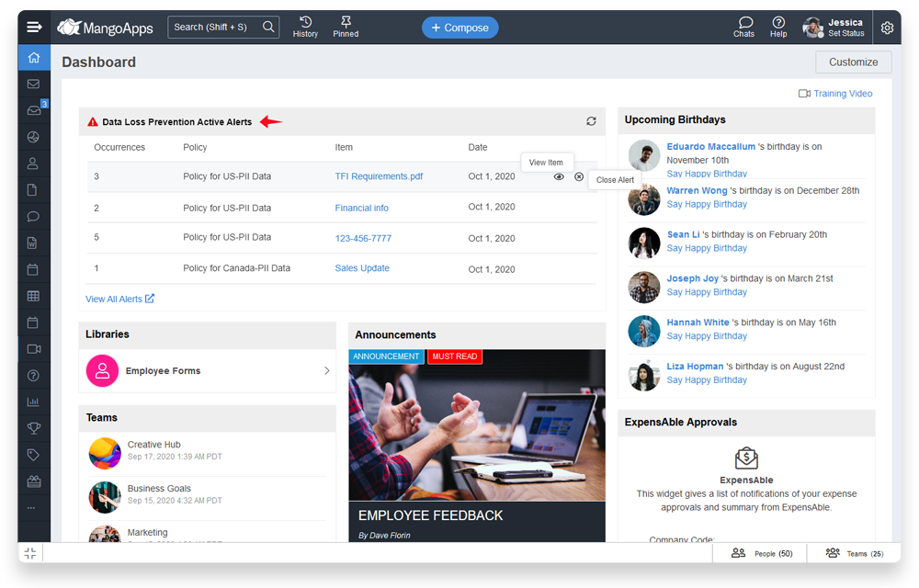Refresh the Data Loss Prevention alerts
The width and height of the screenshot is (919, 588).
(591, 121)
